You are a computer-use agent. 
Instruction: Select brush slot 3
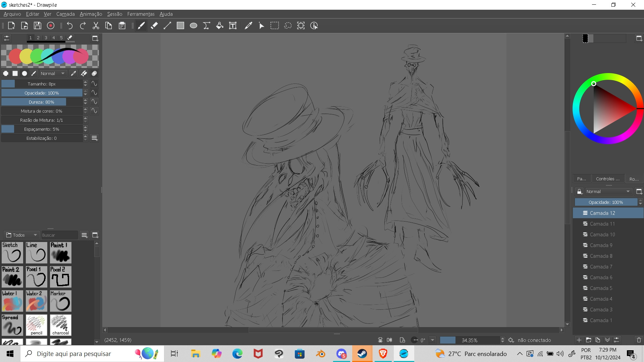point(46,38)
